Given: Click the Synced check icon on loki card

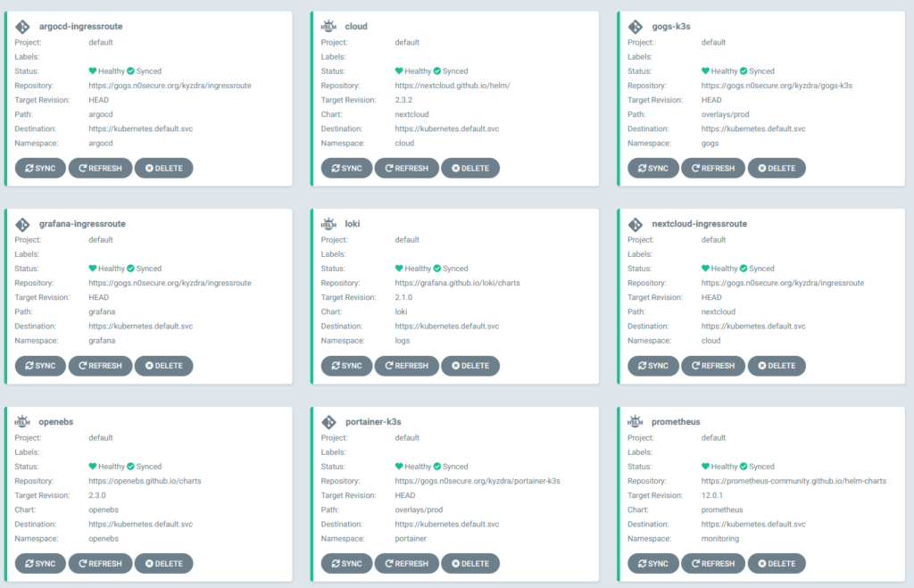Looking at the screenshot, I should pos(437,269).
